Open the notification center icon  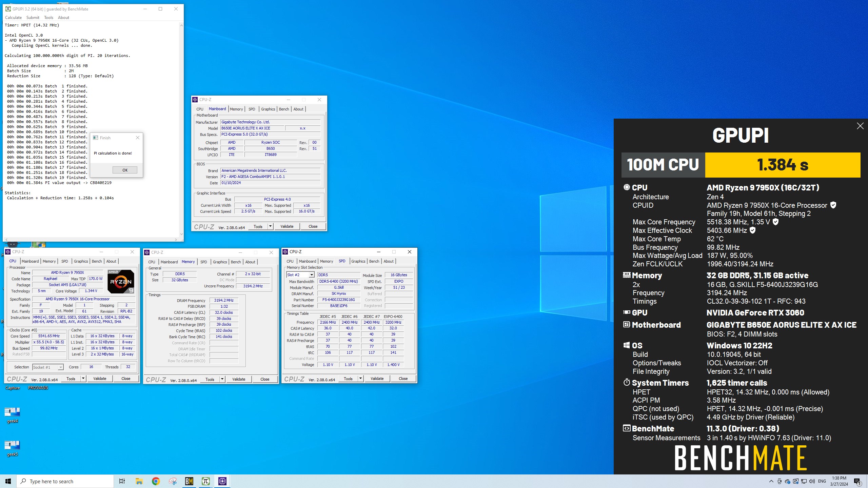tap(857, 481)
